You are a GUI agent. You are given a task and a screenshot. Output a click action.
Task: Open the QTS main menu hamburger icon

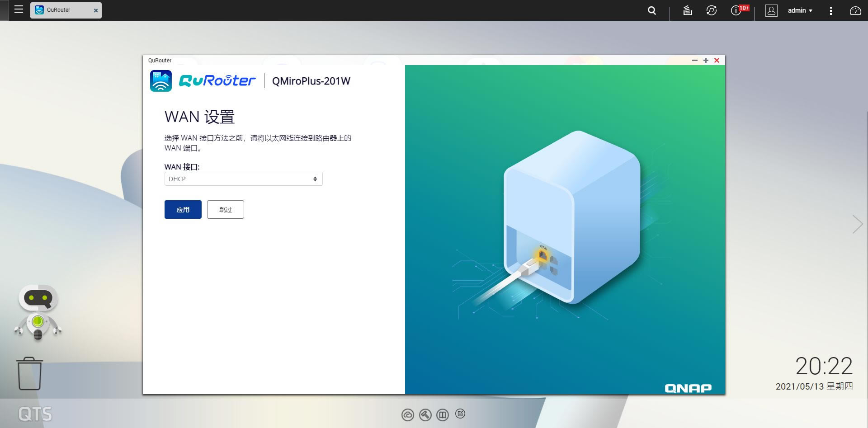19,9
